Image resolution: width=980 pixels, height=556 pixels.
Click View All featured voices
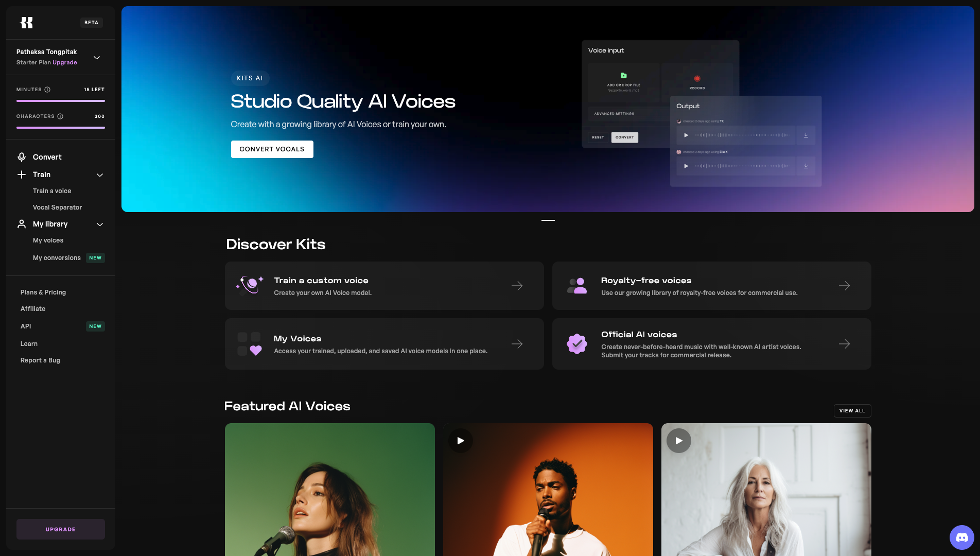(x=852, y=411)
